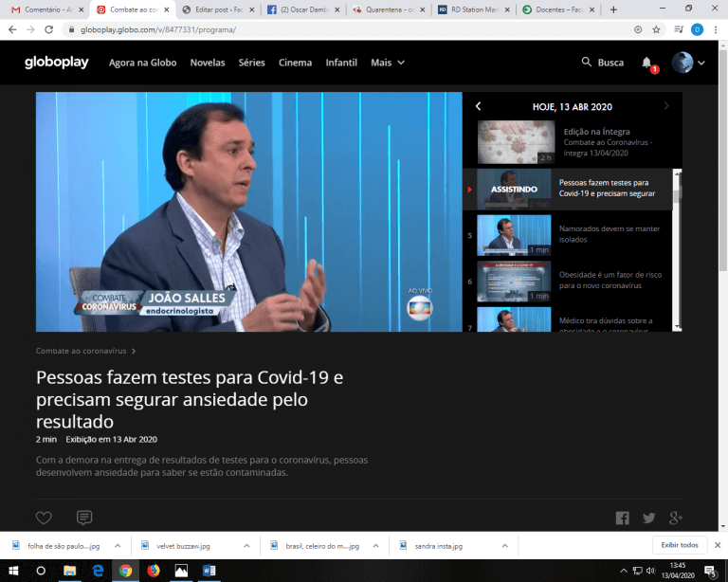Open the Busca search icon

click(x=587, y=62)
